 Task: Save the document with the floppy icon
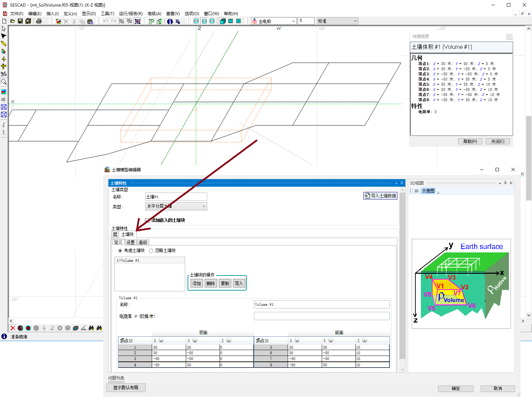click(x=20, y=21)
